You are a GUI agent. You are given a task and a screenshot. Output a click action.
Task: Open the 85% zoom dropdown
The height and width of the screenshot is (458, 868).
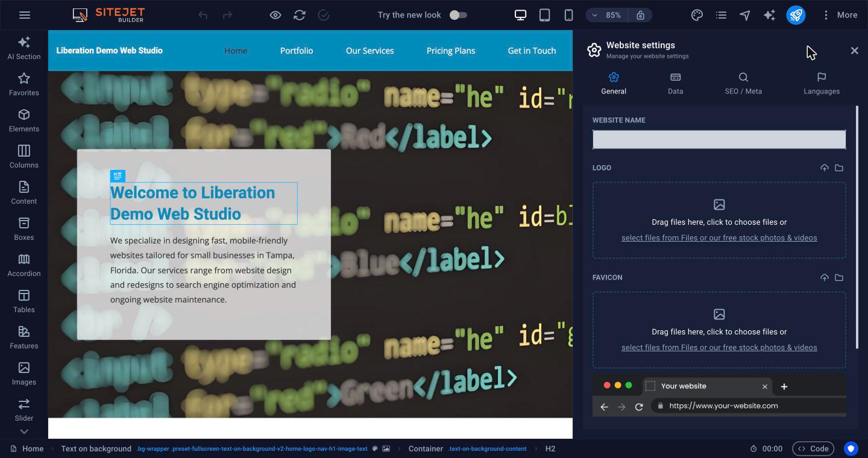click(607, 15)
